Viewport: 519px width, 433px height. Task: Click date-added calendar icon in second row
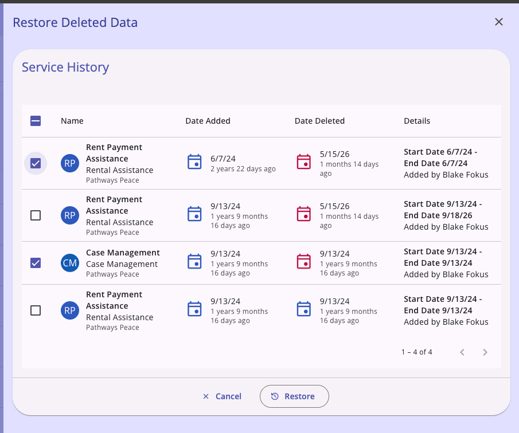(x=194, y=214)
